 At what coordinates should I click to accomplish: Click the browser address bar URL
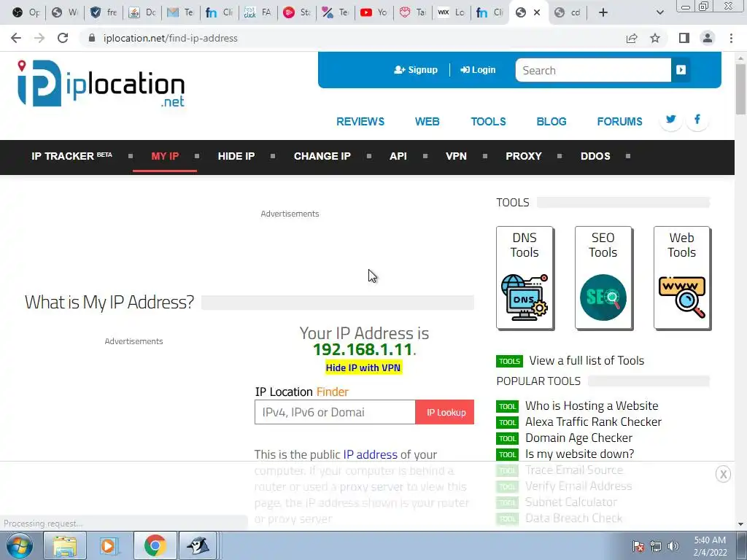tap(171, 38)
